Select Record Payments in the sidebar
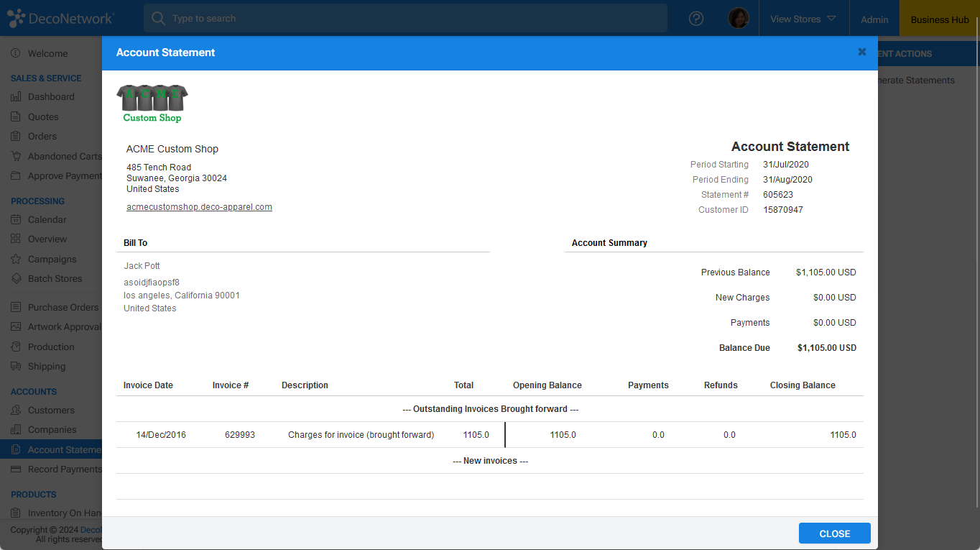980x550 pixels. pos(65,469)
